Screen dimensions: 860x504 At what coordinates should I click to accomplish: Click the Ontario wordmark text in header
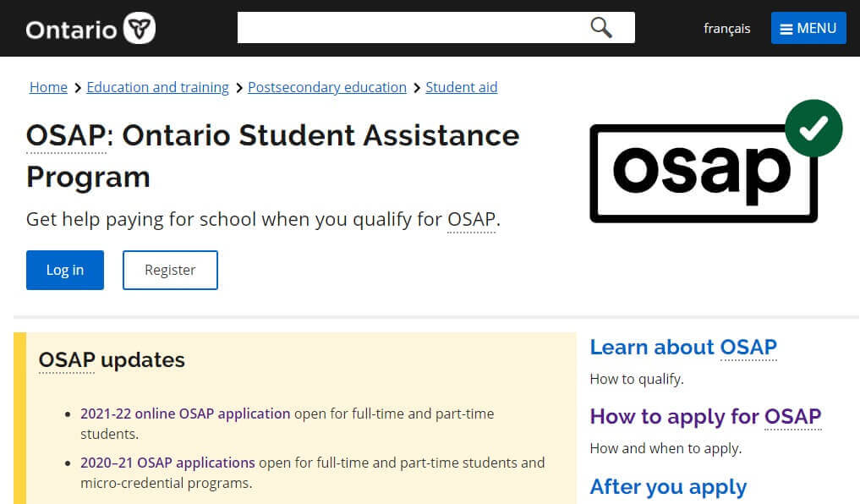(71, 30)
